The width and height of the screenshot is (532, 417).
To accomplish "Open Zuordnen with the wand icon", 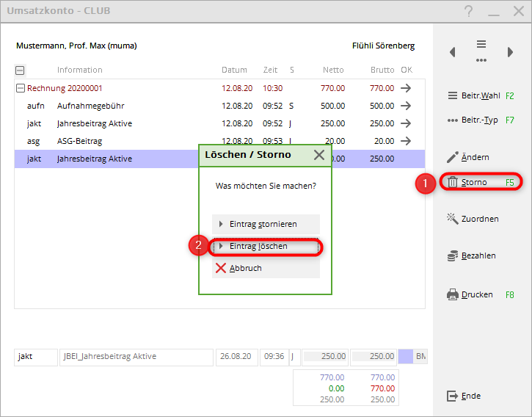I will pos(453,218).
